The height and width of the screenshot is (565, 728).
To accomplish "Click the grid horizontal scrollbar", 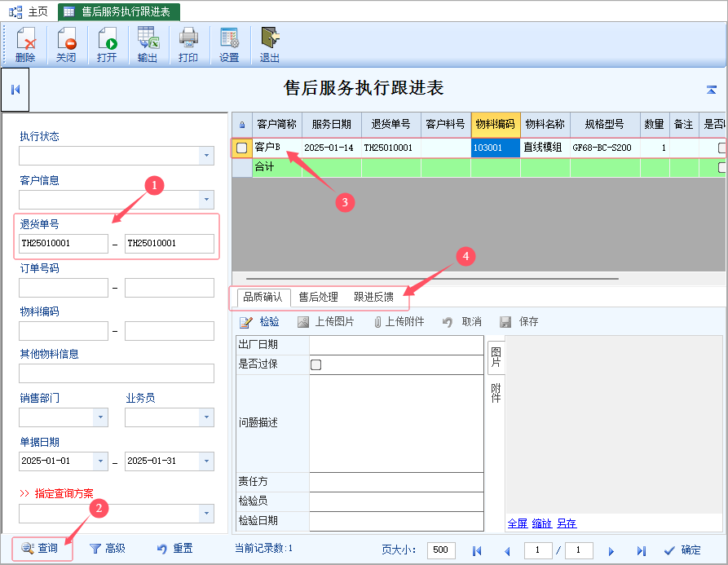I will 432,279.
